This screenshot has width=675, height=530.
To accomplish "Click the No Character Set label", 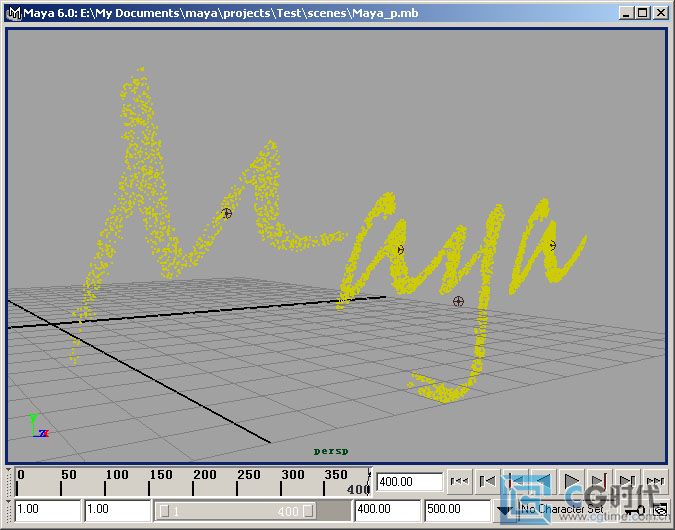I will pyautogui.click(x=562, y=509).
